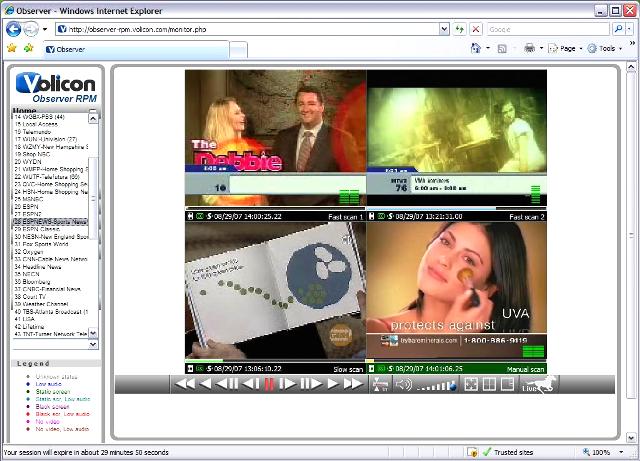Open a new blank tab

pyautogui.click(x=238, y=50)
